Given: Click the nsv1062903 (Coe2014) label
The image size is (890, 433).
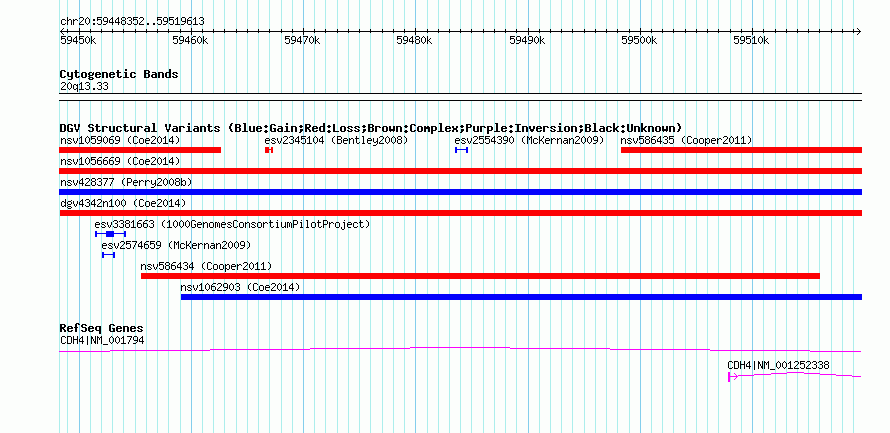Looking at the screenshot, I should pyautogui.click(x=240, y=287).
